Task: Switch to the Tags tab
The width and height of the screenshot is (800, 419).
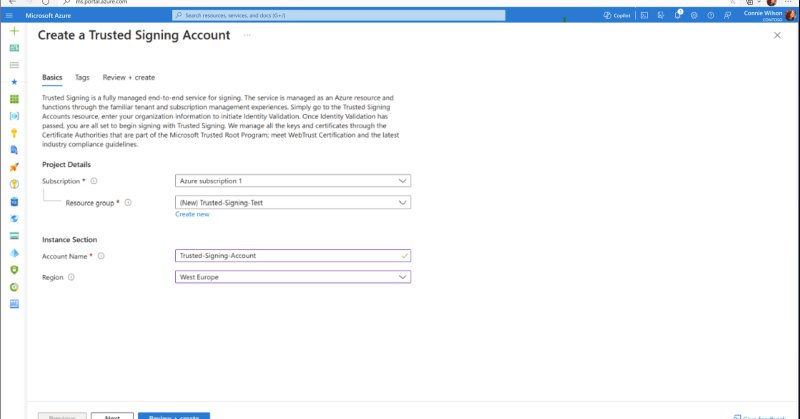Action: [x=82, y=78]
